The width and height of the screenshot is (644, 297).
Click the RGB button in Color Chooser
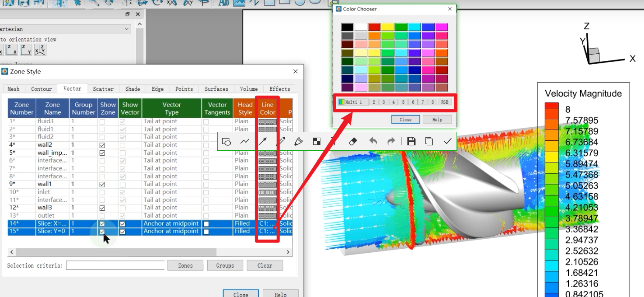(x=445, y=102)
